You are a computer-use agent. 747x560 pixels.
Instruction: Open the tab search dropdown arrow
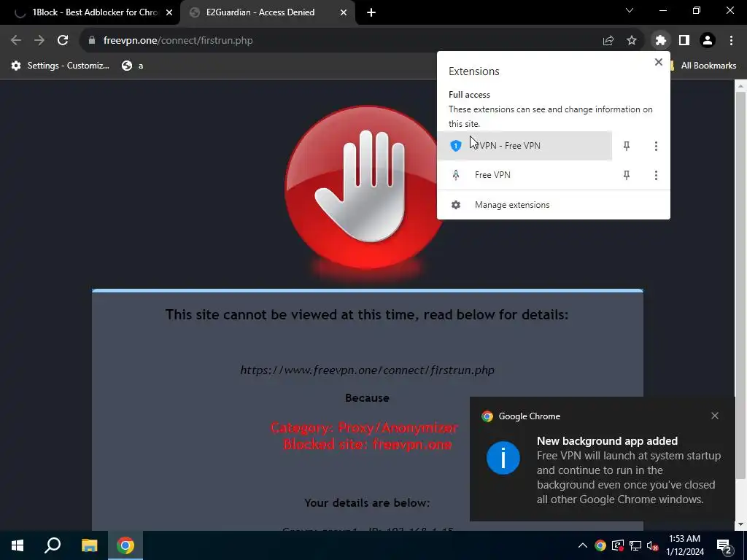click(630, 10)
